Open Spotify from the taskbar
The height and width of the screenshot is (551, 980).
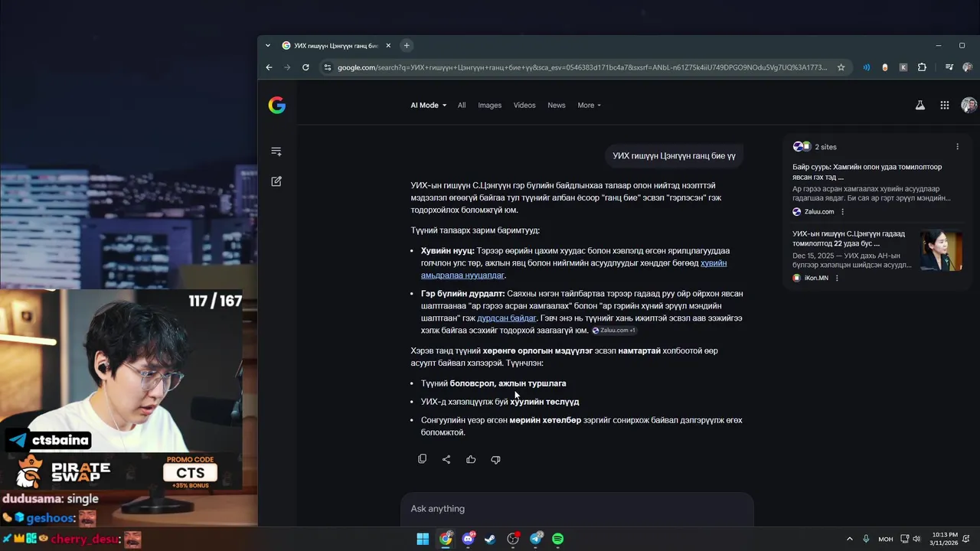558,539
